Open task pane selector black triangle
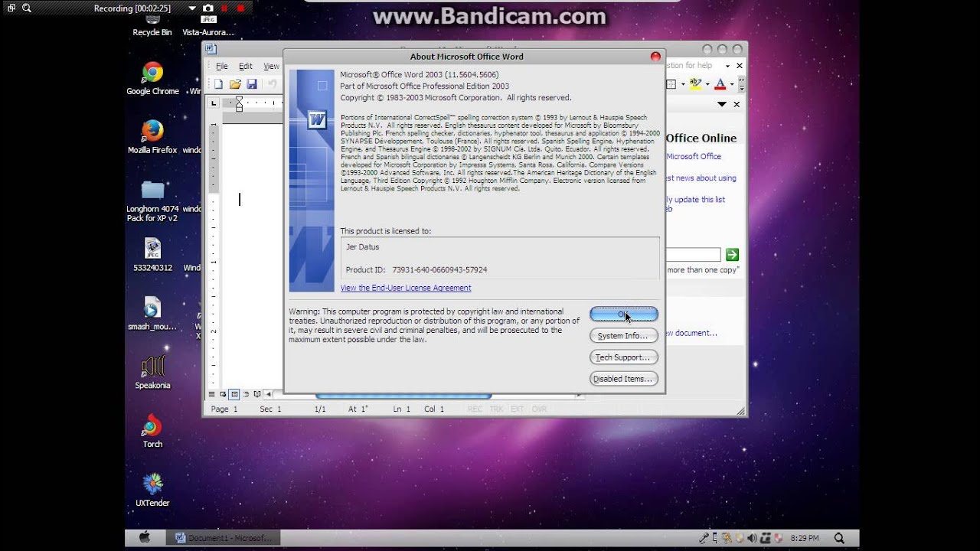 (x=721, y=104)
